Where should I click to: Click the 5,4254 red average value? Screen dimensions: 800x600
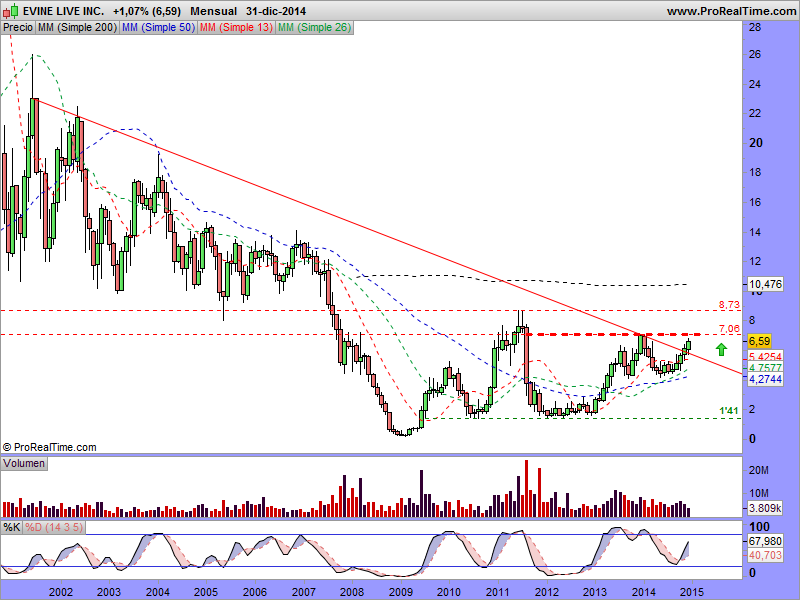(765, 357)
